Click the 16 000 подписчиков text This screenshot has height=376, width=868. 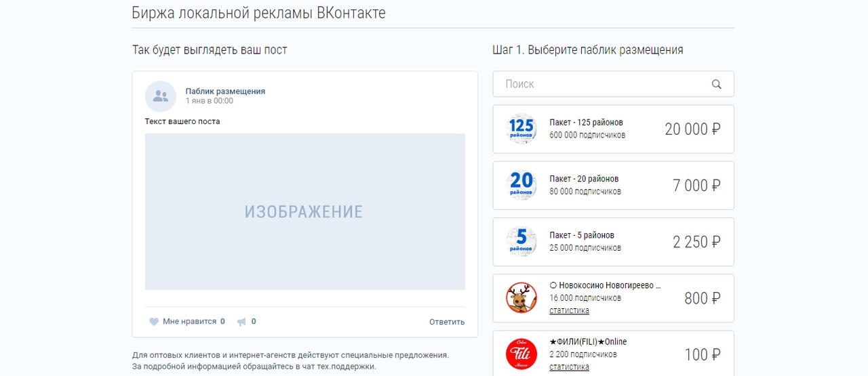tap(585, 297)
